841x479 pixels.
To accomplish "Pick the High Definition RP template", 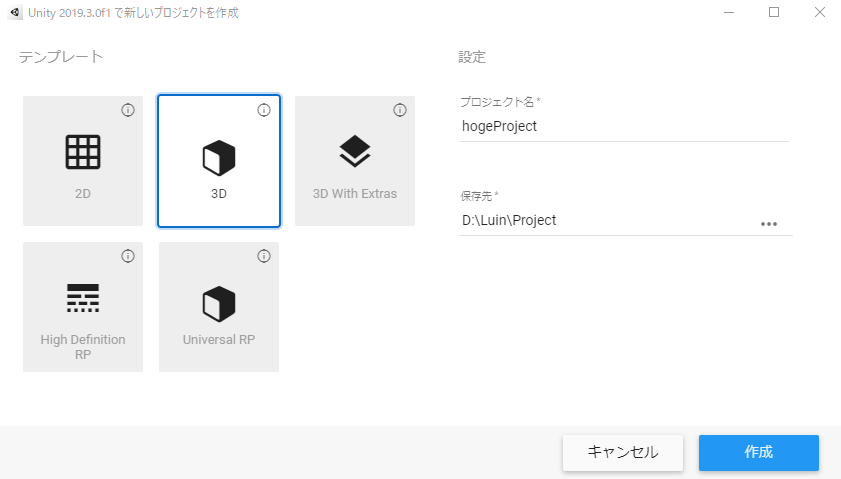I will (x=83, y=307).
